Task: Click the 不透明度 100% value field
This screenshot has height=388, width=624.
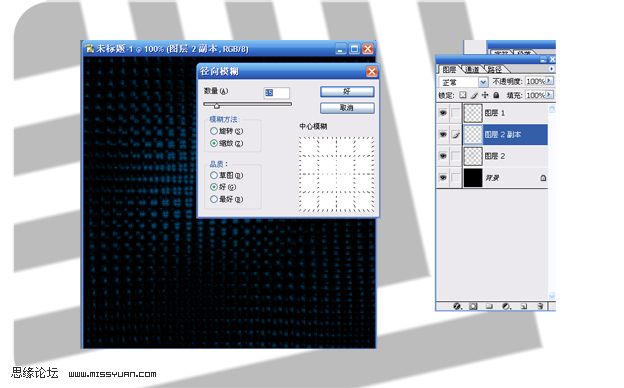Action: (x=535, y=81)
